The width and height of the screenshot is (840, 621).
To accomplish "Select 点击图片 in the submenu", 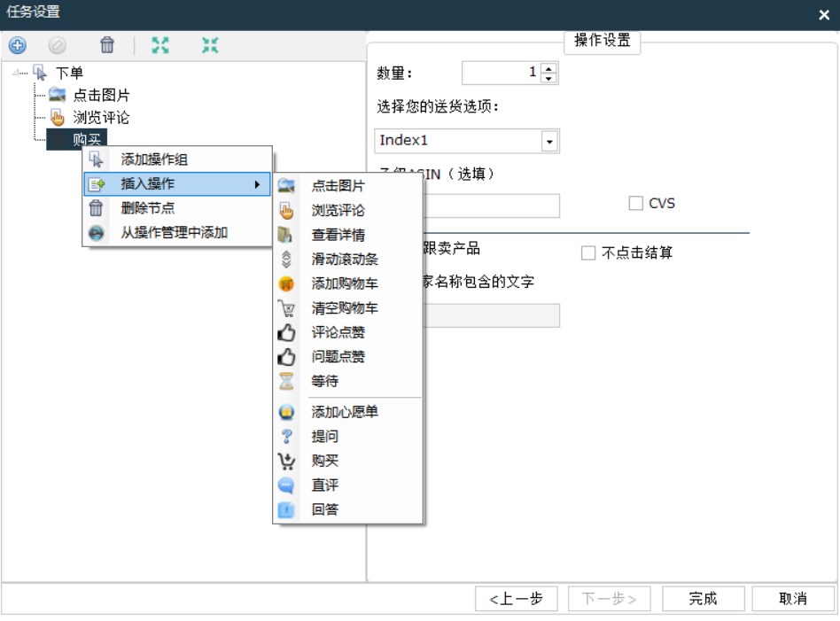I will (347, 186).
